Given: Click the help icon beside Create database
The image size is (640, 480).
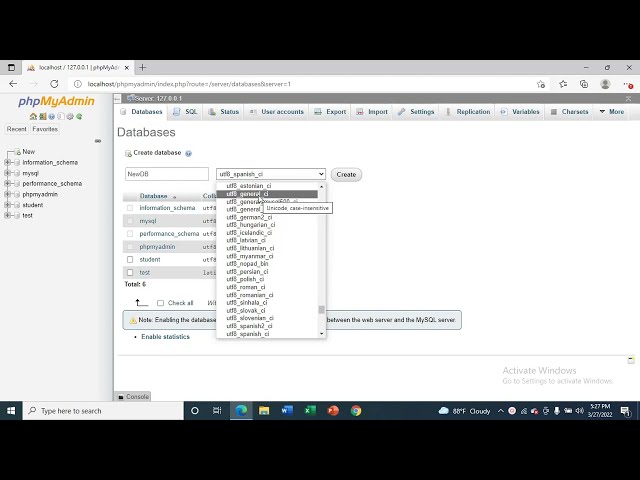Looking at the screenshot, I should pos(188,153).
